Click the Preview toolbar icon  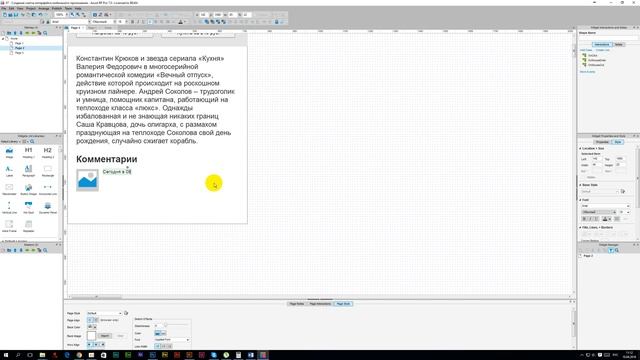point(95,15)
